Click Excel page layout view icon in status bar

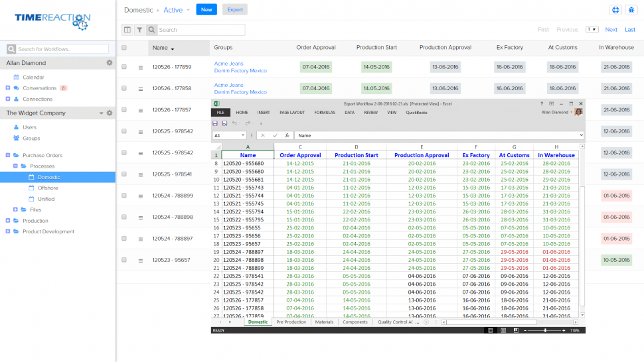pyautogui.click(x=503, y=330)
